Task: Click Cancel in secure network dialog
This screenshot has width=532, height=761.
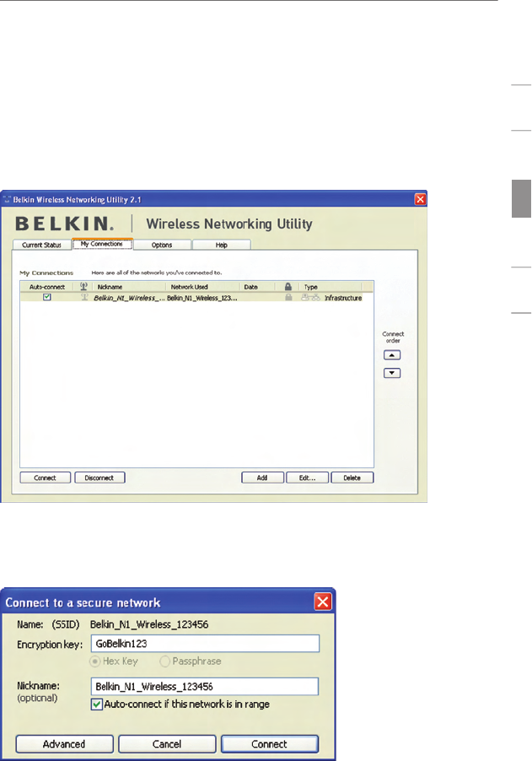Action: (167, 744)
